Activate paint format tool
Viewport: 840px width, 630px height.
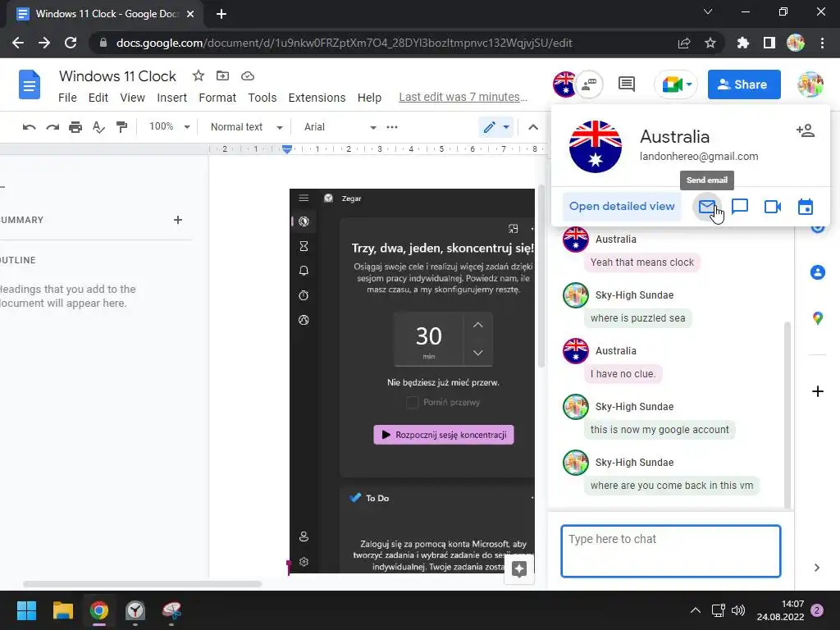coord(121,127)
